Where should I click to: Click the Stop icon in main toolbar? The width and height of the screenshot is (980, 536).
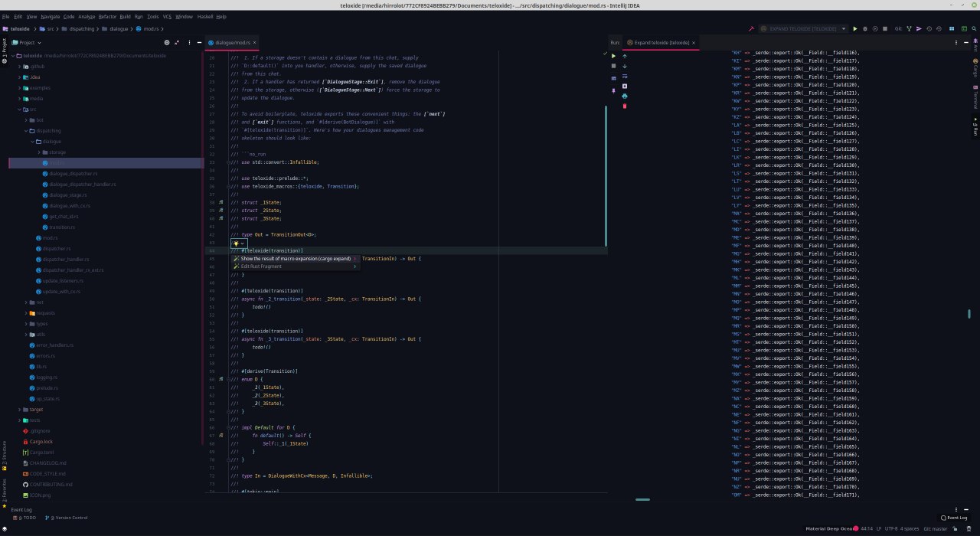click(x=885, y=28)
